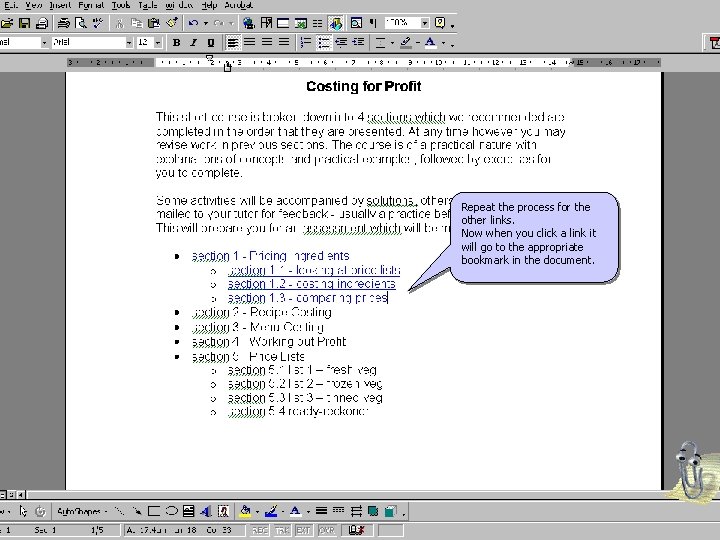Click the 3-D effect icon
The image size is (720, 540).
coord(390,511)
